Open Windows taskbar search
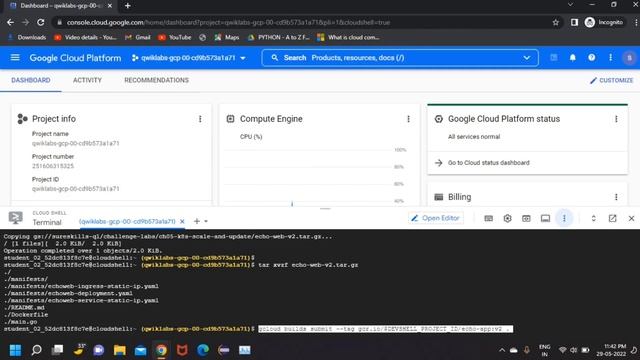 [x=36, y=350]
